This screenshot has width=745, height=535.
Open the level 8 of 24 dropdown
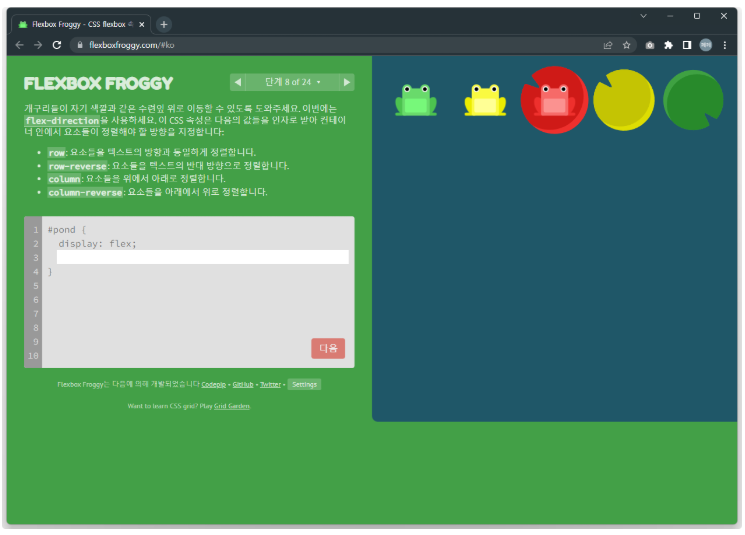(292, 82)
